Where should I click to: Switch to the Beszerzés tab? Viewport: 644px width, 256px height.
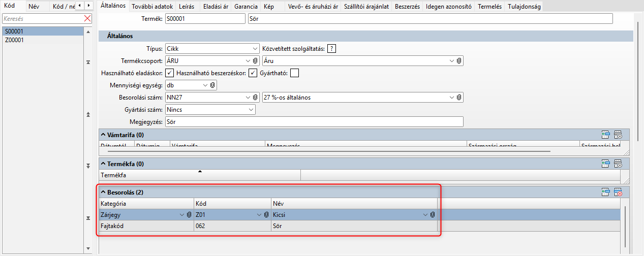[x=407, y=7]
